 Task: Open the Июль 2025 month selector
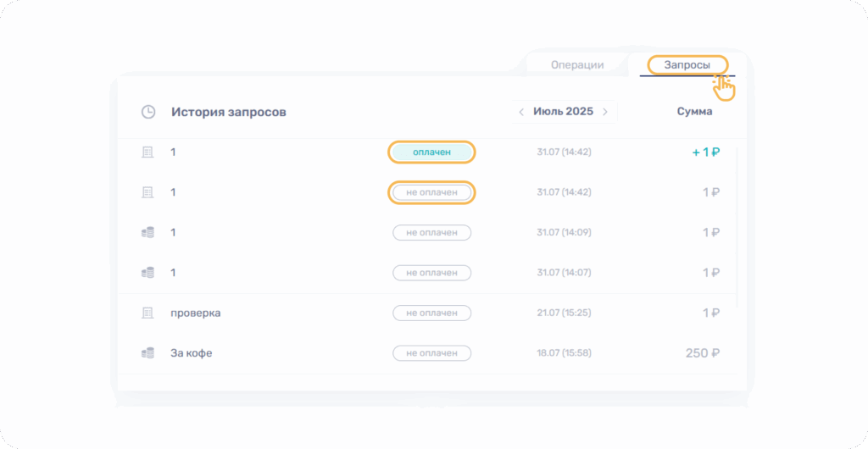point(563,112)
